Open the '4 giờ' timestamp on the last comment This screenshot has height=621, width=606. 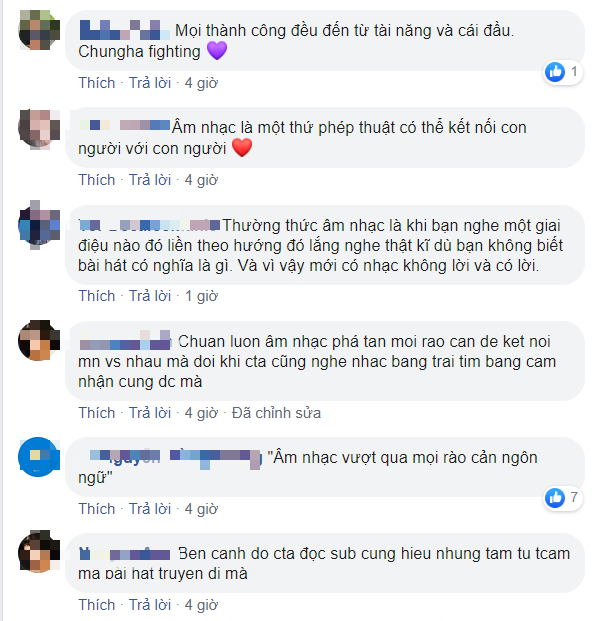coord(201,605)
